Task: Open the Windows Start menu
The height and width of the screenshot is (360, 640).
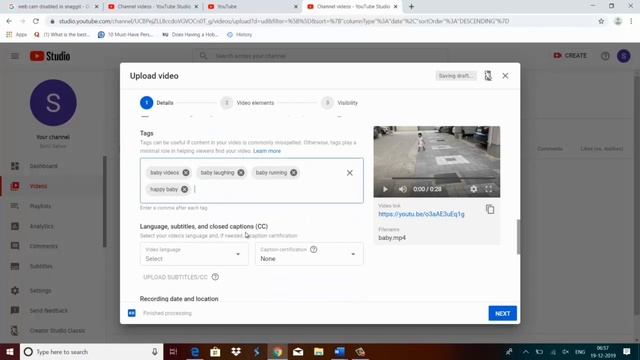Action: [10, 352]
